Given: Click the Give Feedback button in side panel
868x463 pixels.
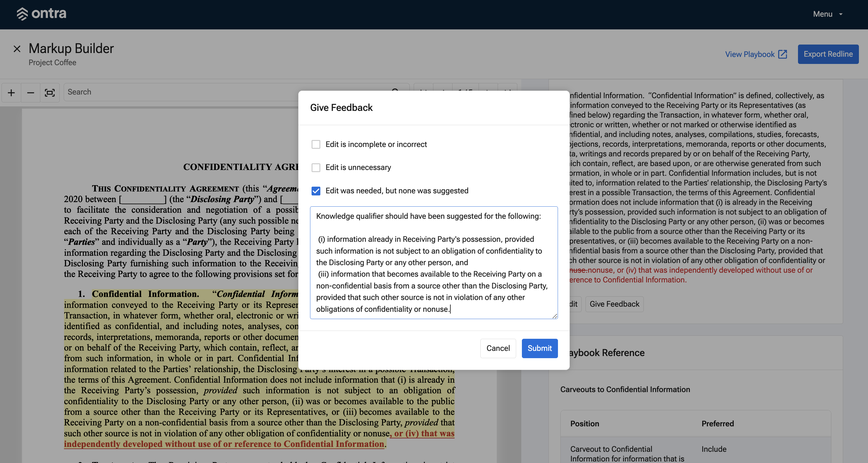Looking at the screenshot, I should pyautogui.click(x=614, y=304).
